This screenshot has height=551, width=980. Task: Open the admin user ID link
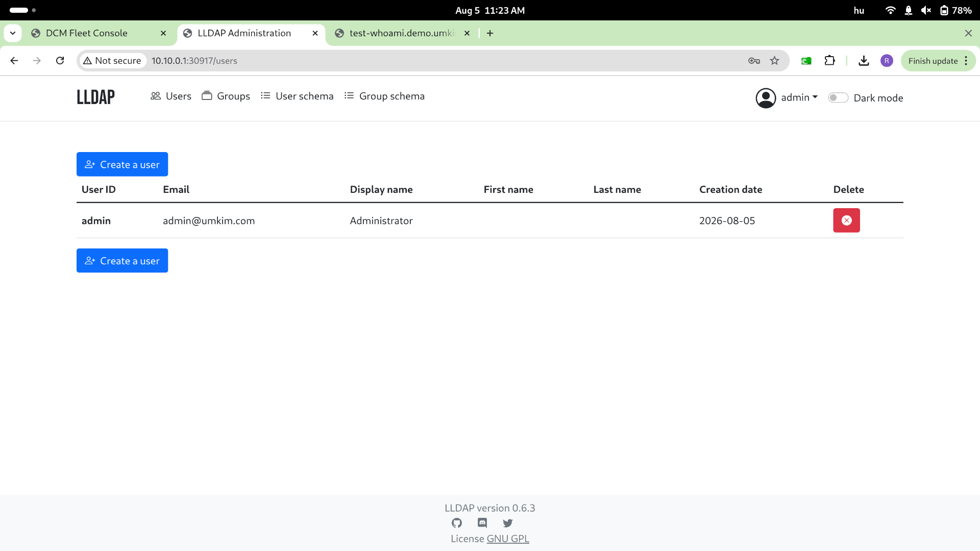[x=96, y=220]
